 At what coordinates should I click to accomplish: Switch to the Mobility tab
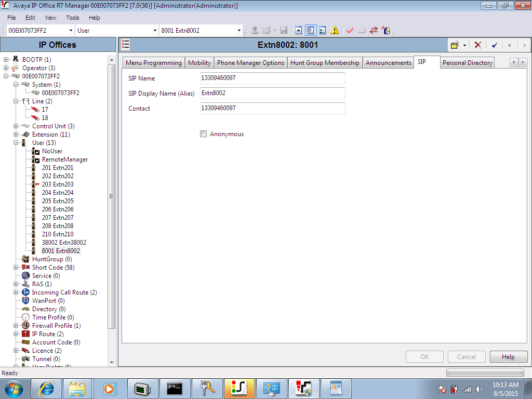199,63
